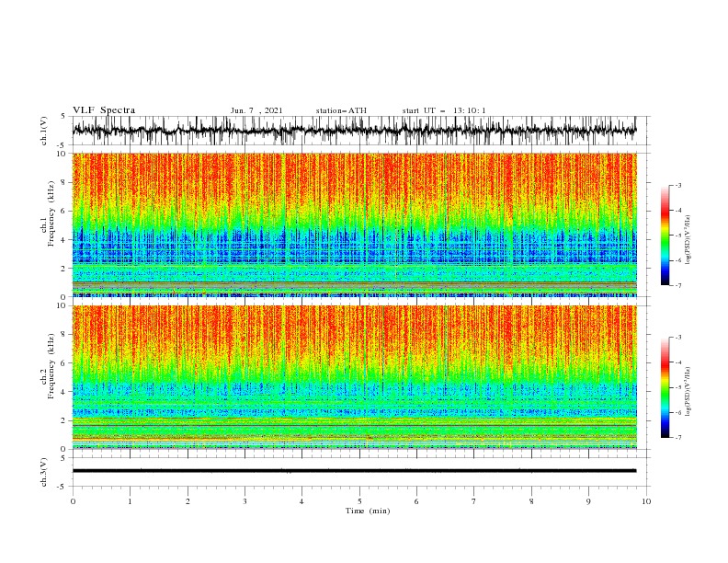
Task: Click time axis tick label "10"
Action: pyautogui.click(x=646, y=501)
